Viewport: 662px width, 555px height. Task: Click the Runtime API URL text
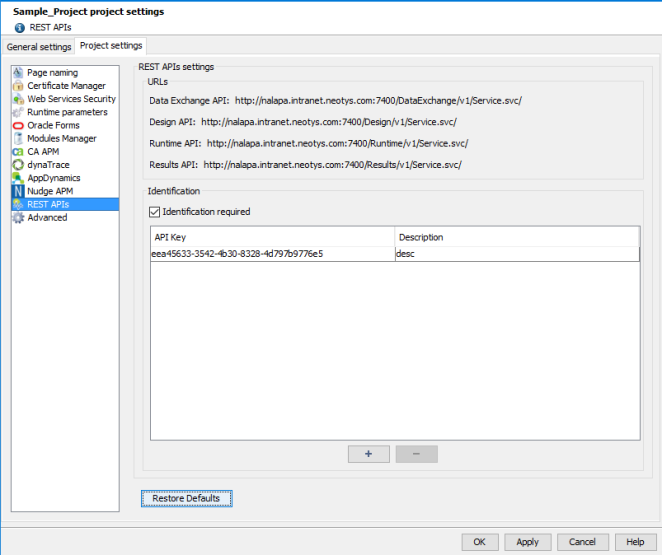tap(337, 143)
